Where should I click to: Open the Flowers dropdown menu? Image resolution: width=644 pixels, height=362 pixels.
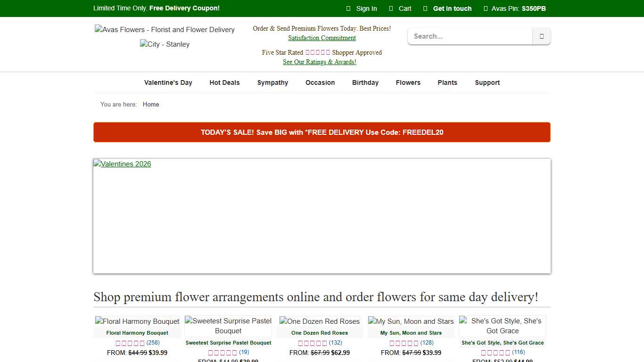[x=408, y=82]
